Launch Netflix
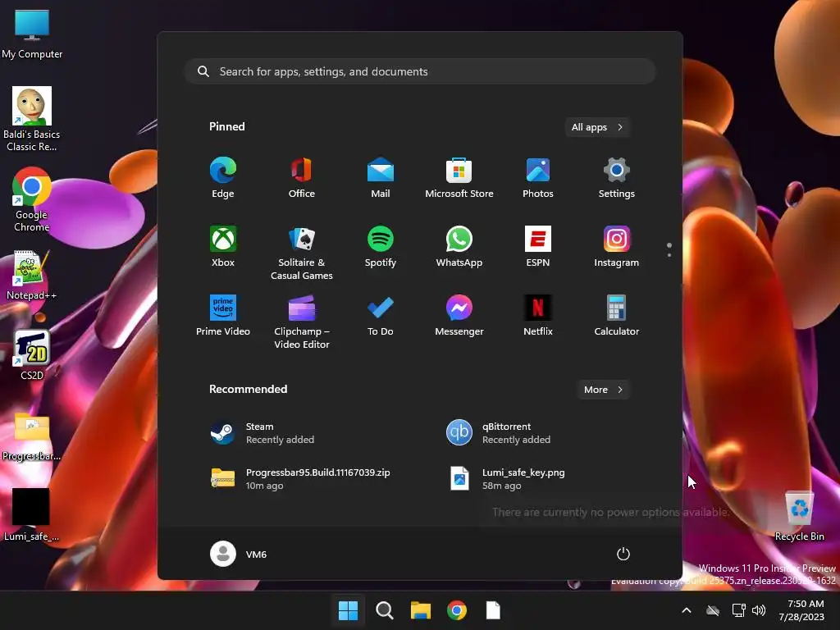 (x=538, y=316)
